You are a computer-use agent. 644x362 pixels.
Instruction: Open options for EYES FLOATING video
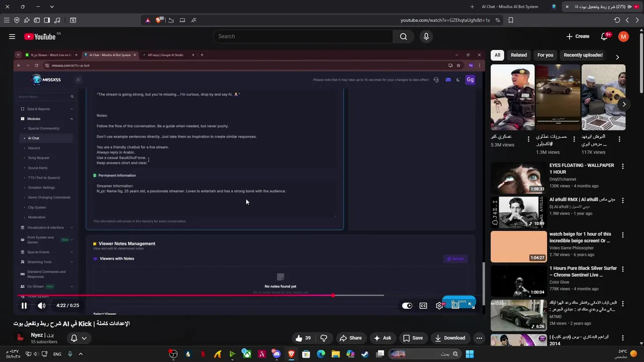(623, 166)
